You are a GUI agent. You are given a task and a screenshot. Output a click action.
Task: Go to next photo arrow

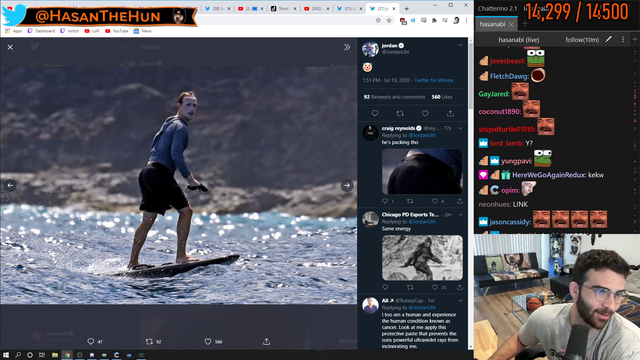tap(347, 185)
